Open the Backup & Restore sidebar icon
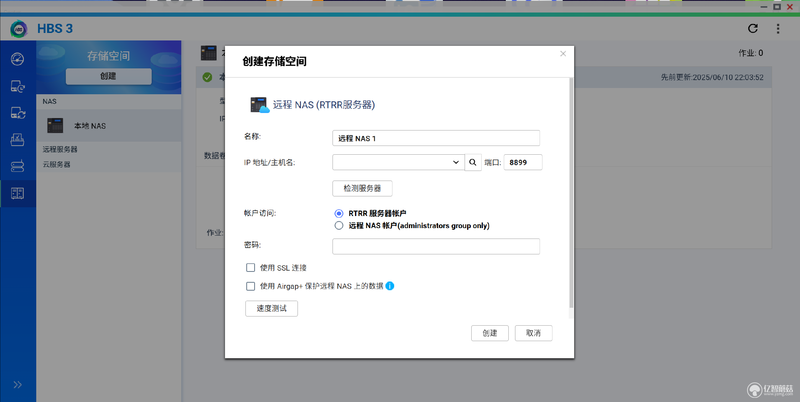 click(17, 86)
